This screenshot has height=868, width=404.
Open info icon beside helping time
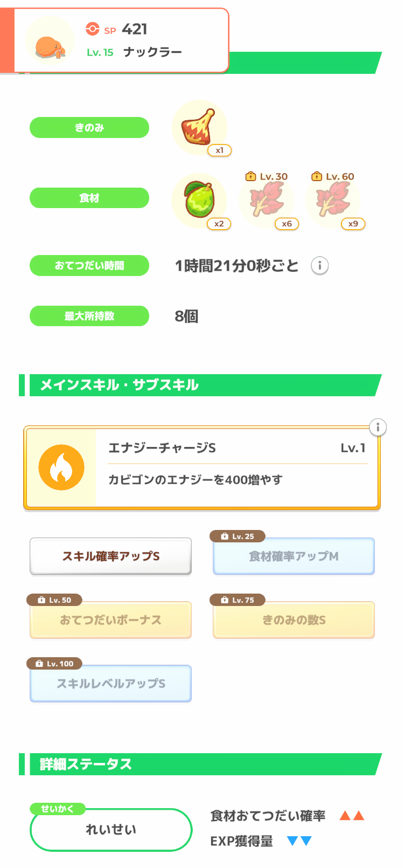click(x=319, y=265)
